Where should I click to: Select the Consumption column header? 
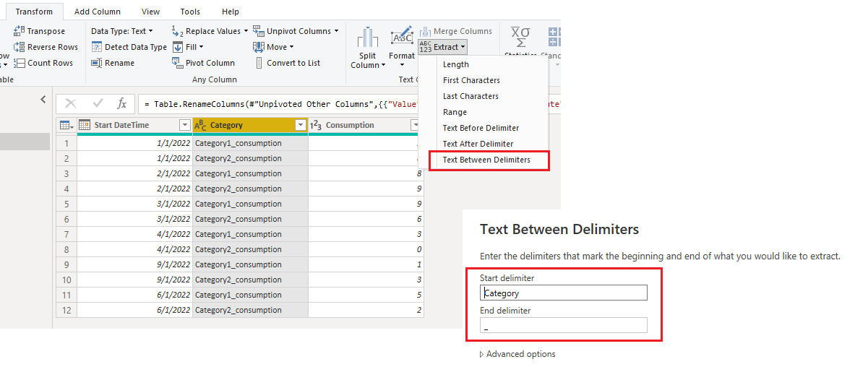366,125
